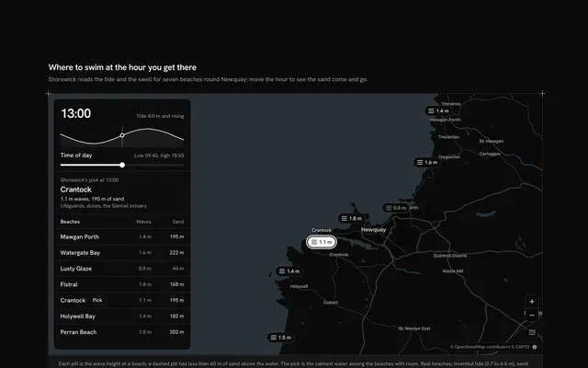588x368 pixels.
Task: Click the St. Mawgan map label
Action: click(x=492, y=141)
